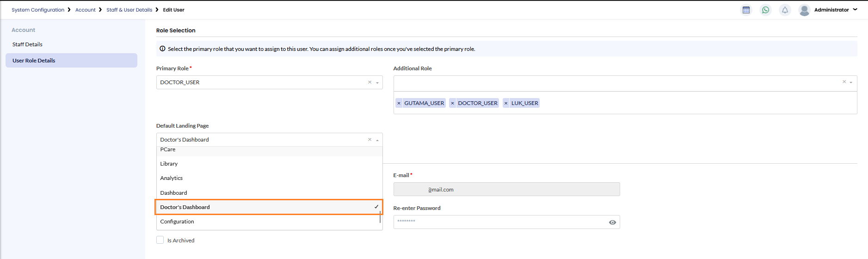Open Staff Details in sidebar
868x259 pixels.
(x=27, y=44)
